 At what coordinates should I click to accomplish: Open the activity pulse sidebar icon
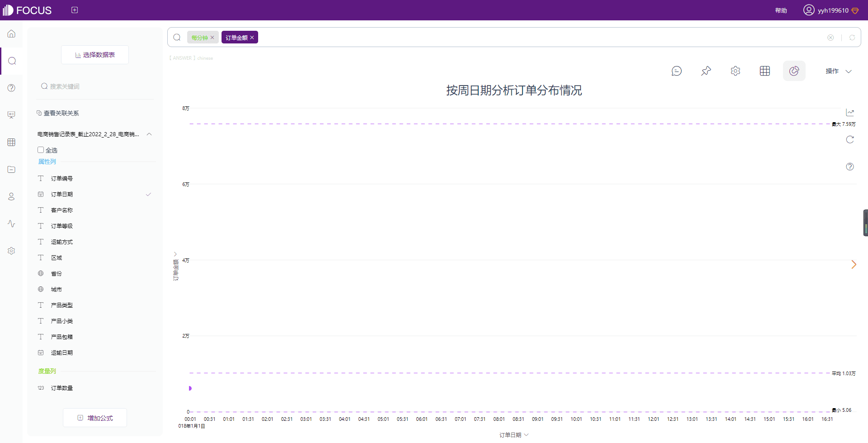coord(11,224)
